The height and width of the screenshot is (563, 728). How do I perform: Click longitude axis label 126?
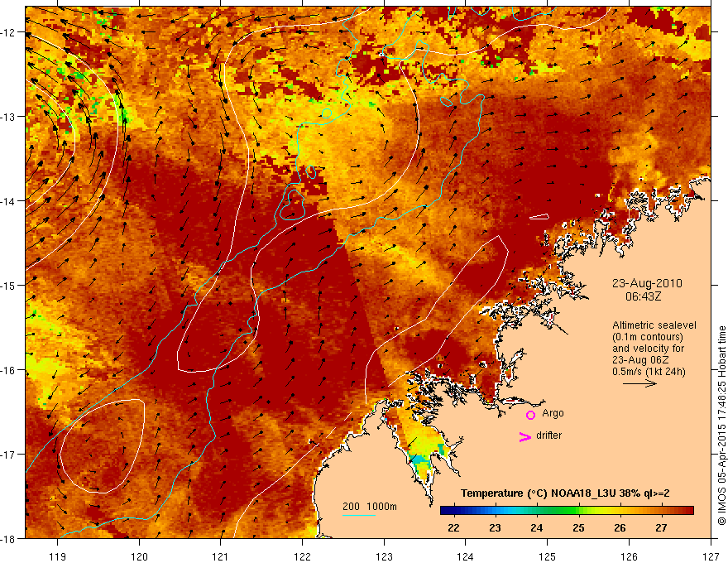[629, 556]
